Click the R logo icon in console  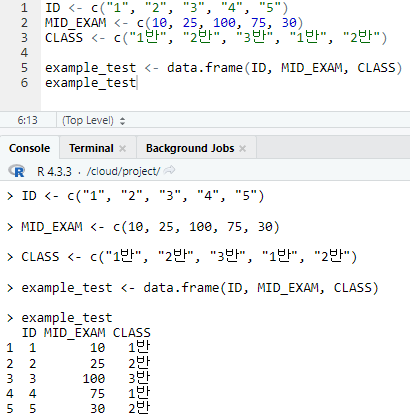[17, 171]
